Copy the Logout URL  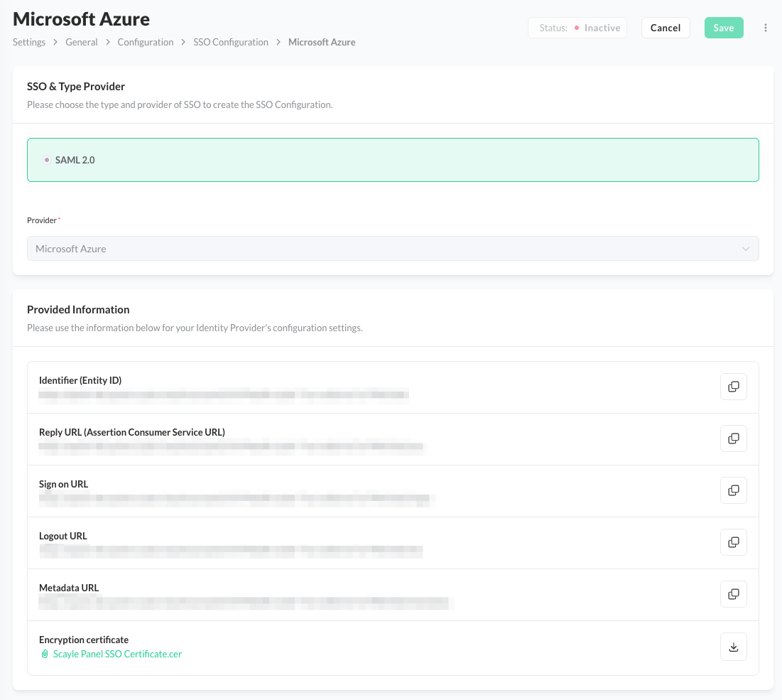(x=733, y=542)
